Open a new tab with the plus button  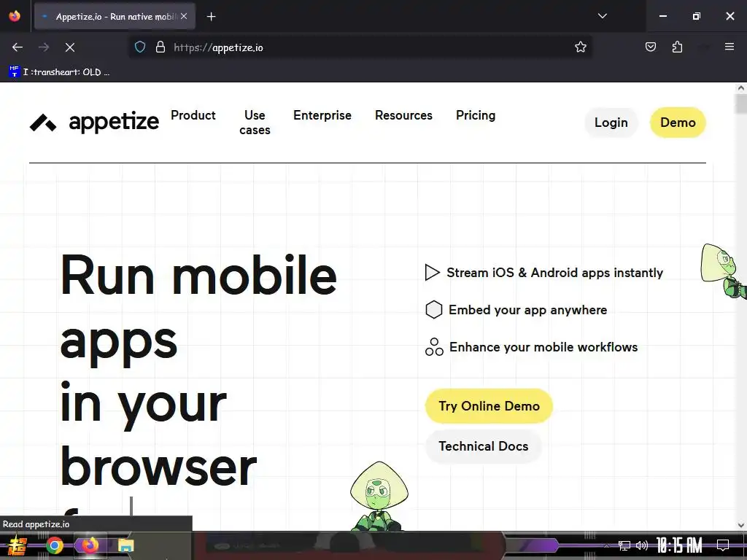[x=211, y=17]
